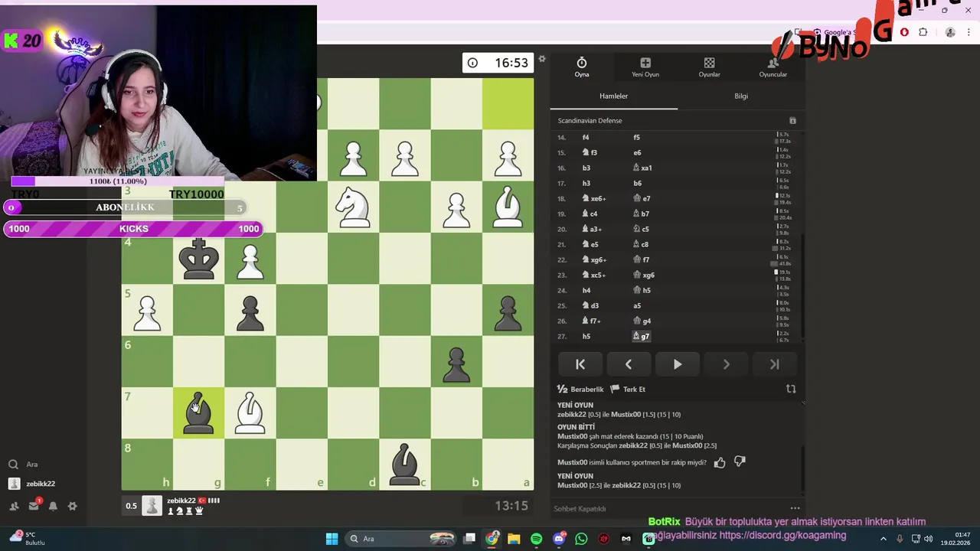
Task: Click the zebikk22 username below the board
Action: click(x=181, y=500)
